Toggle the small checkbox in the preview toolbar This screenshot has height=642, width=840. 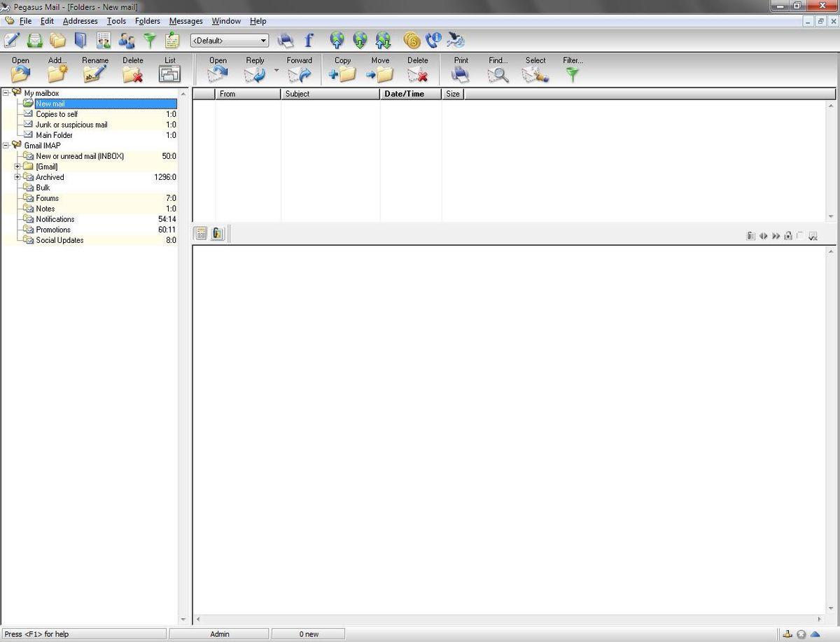[x=800, y=235]
